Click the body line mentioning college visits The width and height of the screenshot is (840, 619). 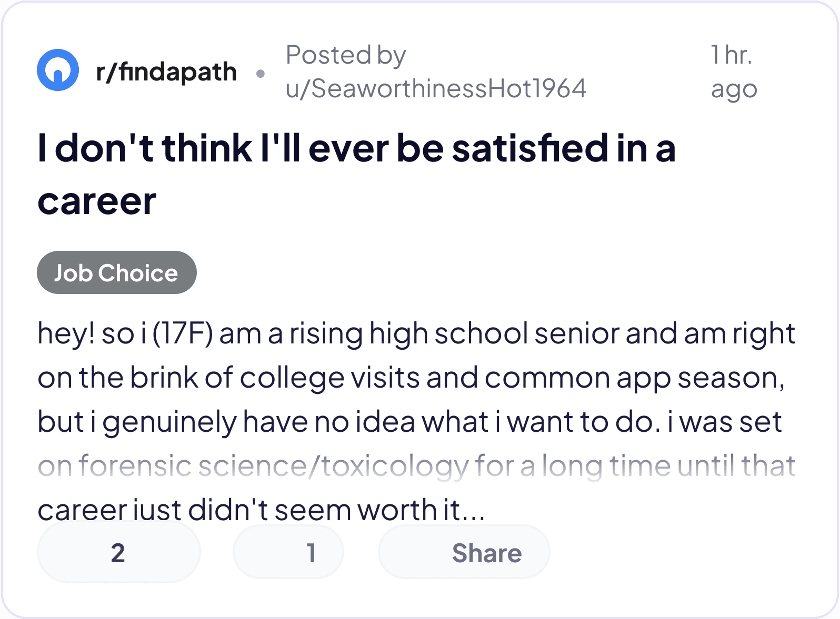pyautogui.click(x=411, y=378)
